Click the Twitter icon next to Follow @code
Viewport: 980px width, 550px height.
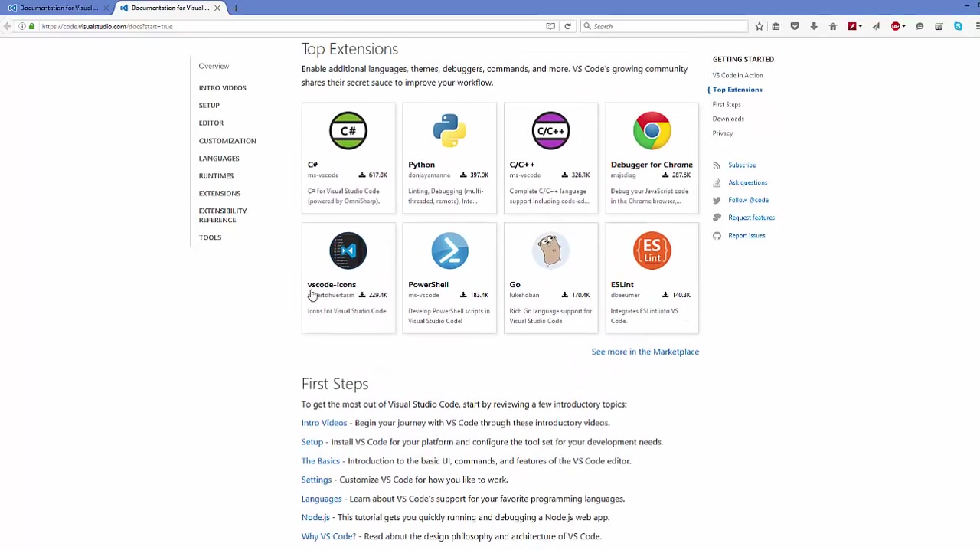[717, 200]
